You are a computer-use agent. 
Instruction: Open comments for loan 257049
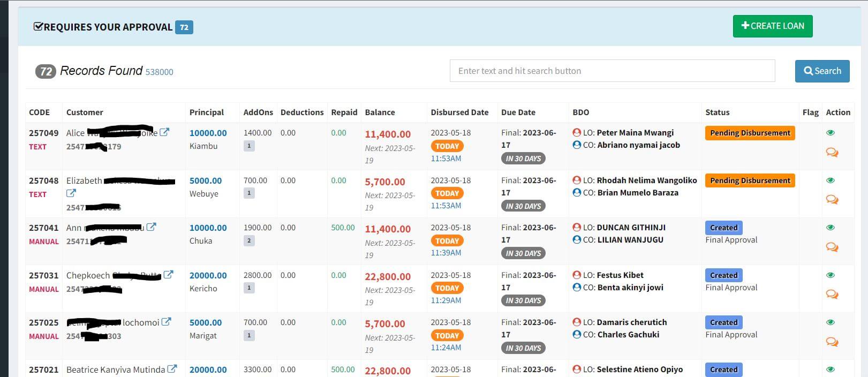pyautogui.click(x=832, y=153)
